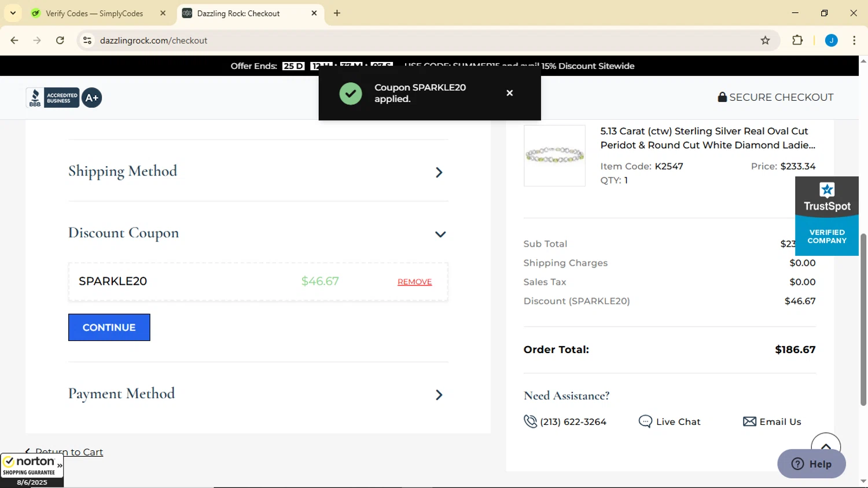The height and width of the screenshot is (488, 868).
Task: Click the page vertical scrollbar
Action: [863, 320]
